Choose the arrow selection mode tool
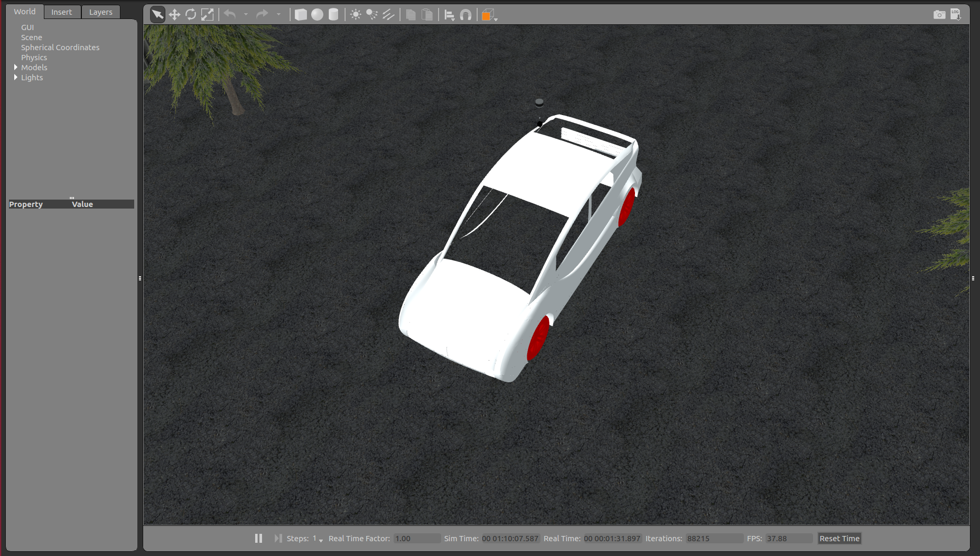Screen dimensions: 980x556 tap(157, 15)
